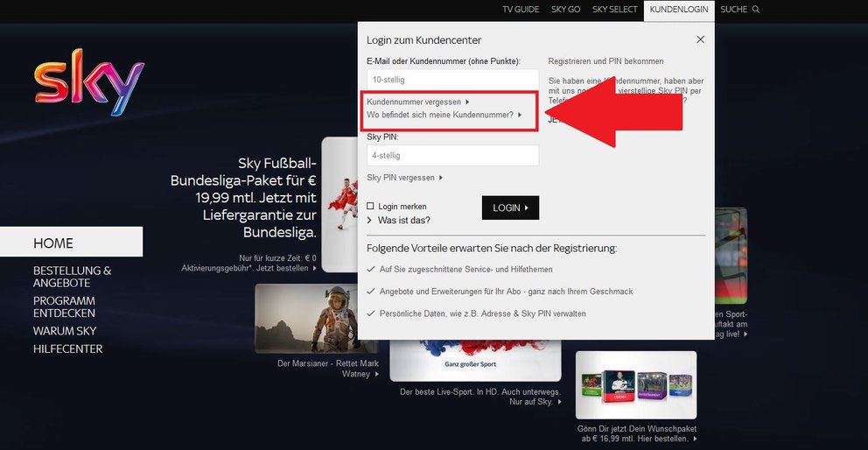Open 'Warum Sky' in the left menu
This screenshot has height=450, width=868.
pos(65,331)
